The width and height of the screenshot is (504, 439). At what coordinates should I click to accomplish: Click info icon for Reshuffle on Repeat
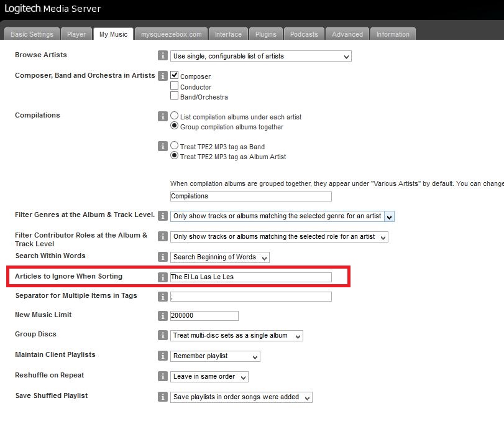click(x=163, y=377)
